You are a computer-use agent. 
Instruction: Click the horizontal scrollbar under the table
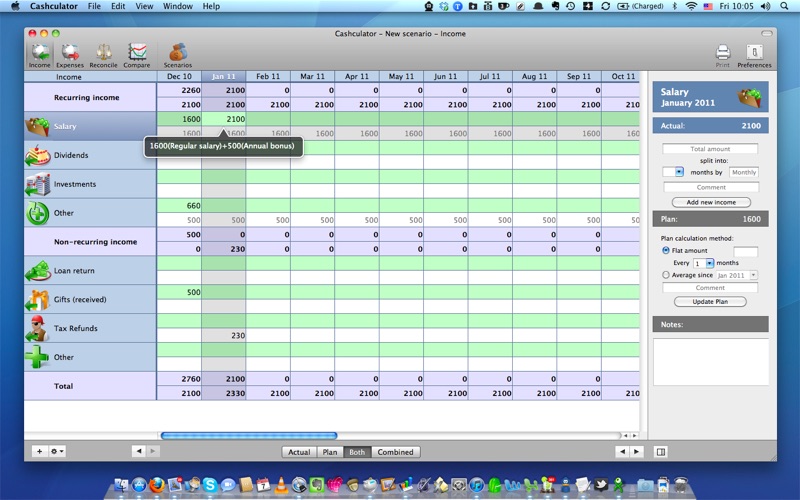[x=248, y=435]
